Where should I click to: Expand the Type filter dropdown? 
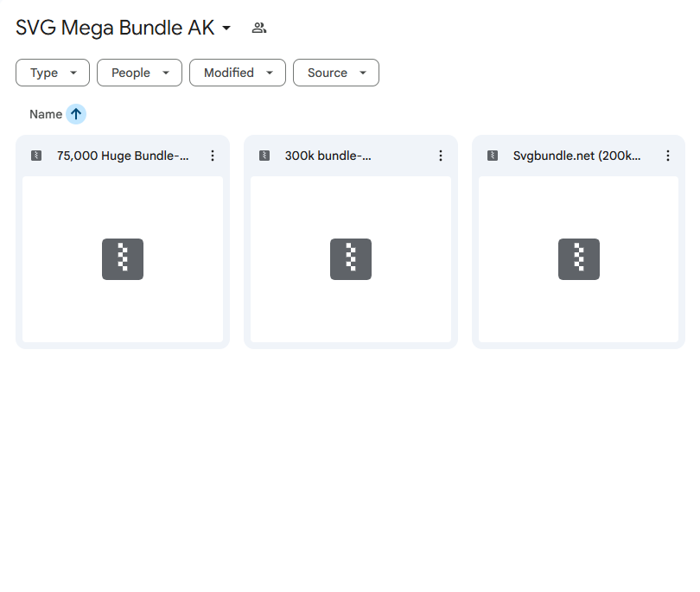pyautogui.click(x=53, y=73)
